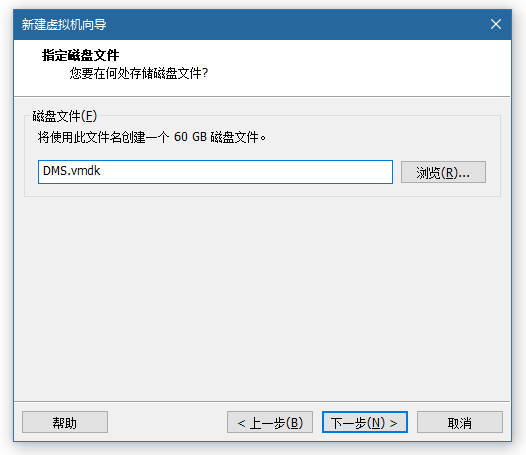Click the 您要在何处存储磁盘文件? subtitle
Viewport: 526px width, 455px height.
(x=139, y=73)
